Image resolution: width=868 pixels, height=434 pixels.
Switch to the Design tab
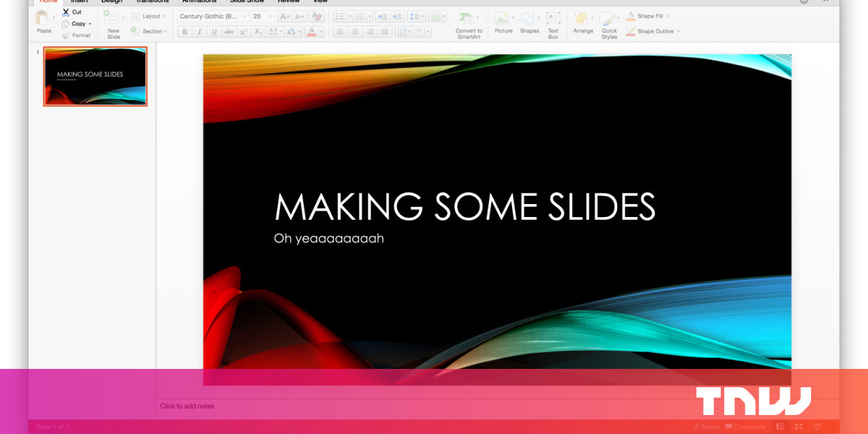tap(112, 1)
